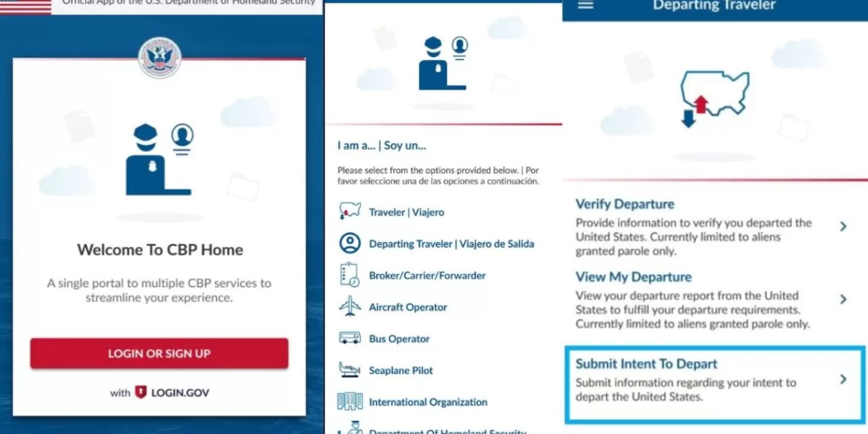This screenshot has width=868, height=434.
Task: Click the US map departure illustration
Action: tap(715, 99)
